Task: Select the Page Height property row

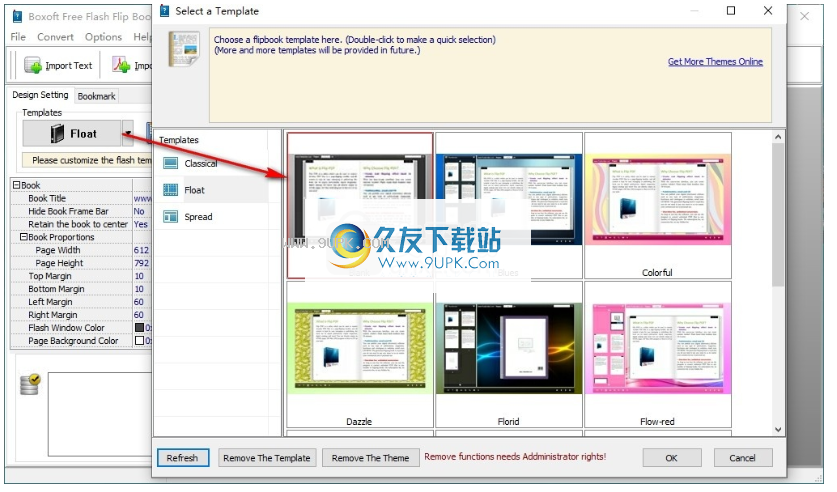Action: 81,263
